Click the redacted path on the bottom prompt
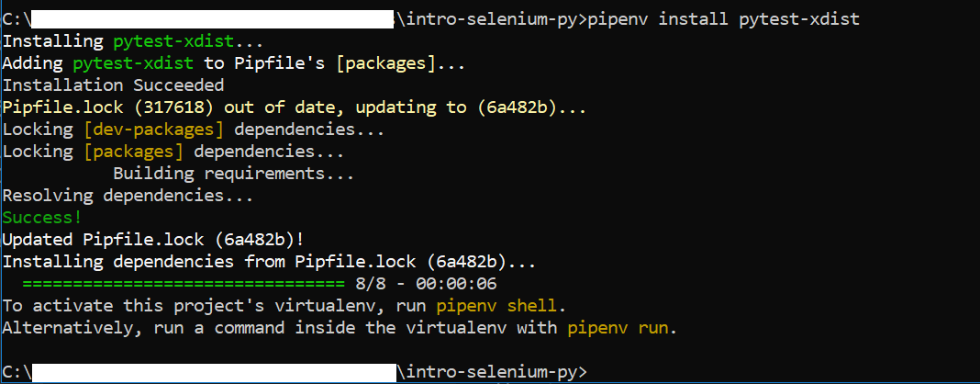Viewport: 980px width, 384px height. (214, 373)
